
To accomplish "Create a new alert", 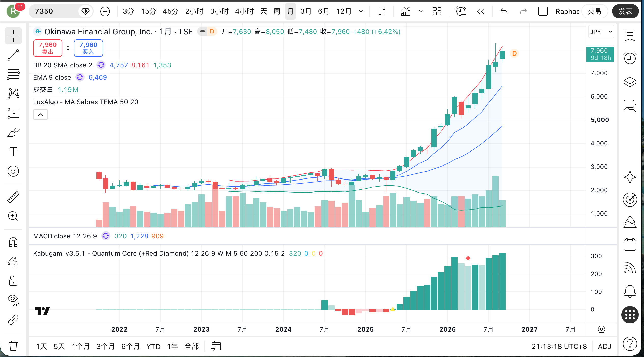I will pos(460,11).
